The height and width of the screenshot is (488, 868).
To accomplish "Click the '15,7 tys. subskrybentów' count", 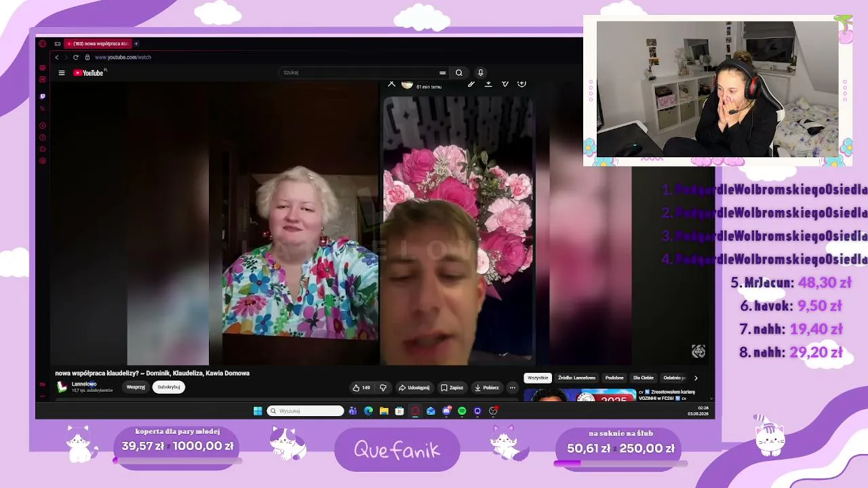I will tap(92, 390).
